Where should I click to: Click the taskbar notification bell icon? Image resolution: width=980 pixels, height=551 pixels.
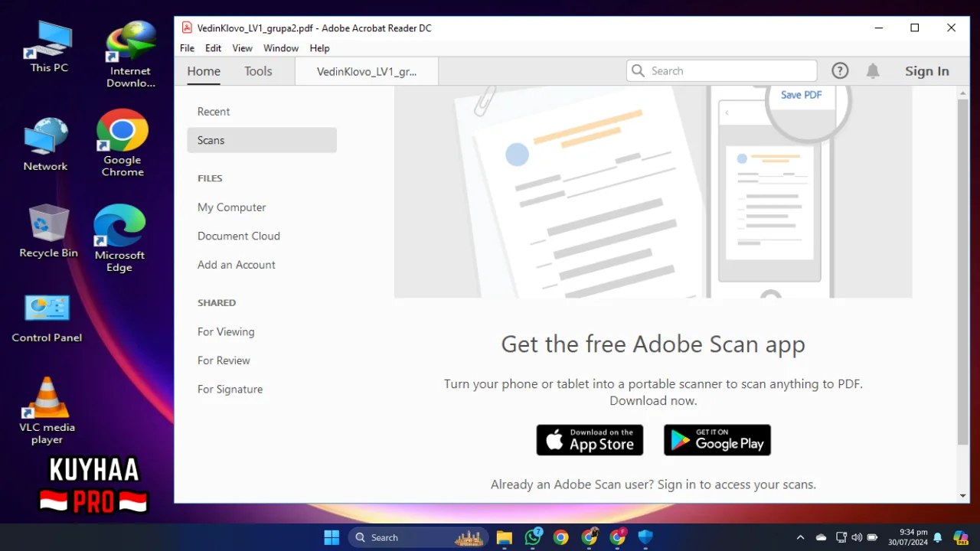coord(938,537)
